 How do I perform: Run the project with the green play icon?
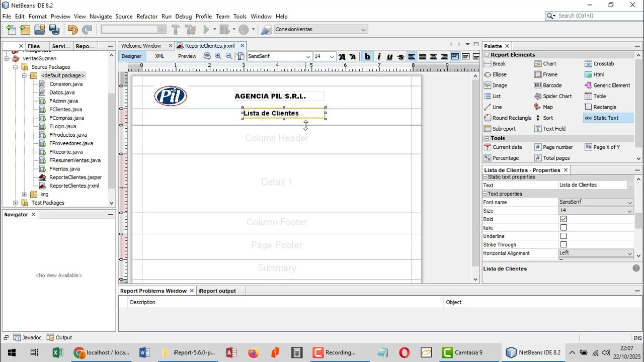point(206,30)
